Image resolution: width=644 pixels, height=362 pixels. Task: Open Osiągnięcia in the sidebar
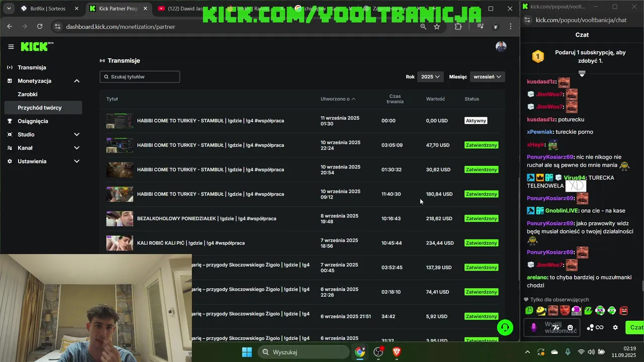(33, 121)
